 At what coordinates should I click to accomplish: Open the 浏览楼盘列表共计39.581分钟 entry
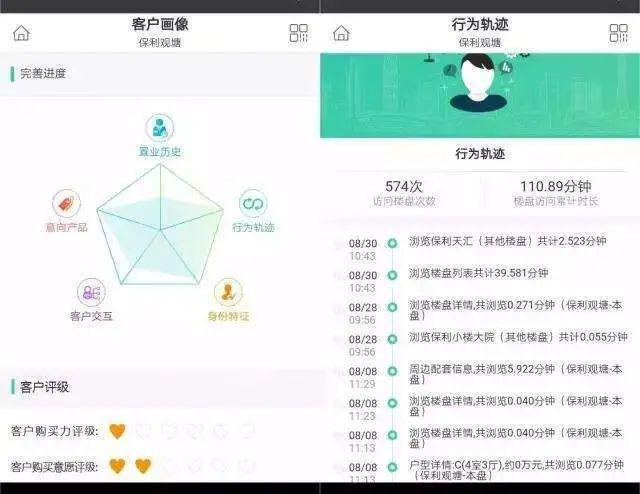coord(478,273)
